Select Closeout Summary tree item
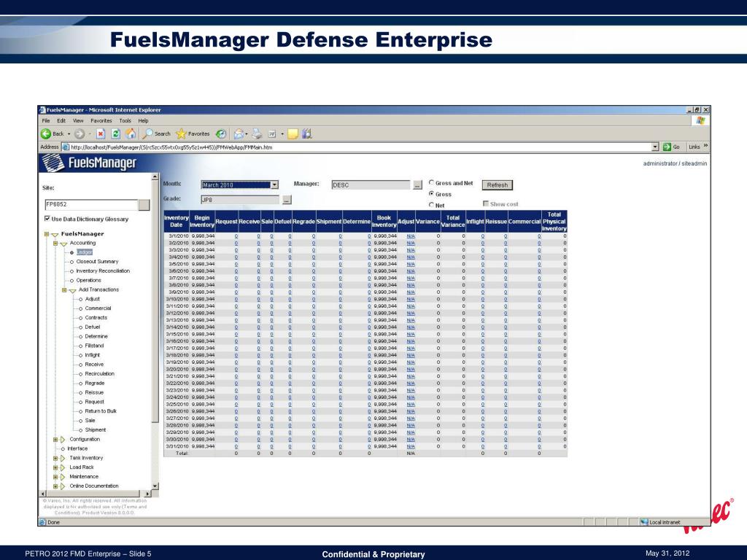Screen dimensions: 747x560 (97, 262)
